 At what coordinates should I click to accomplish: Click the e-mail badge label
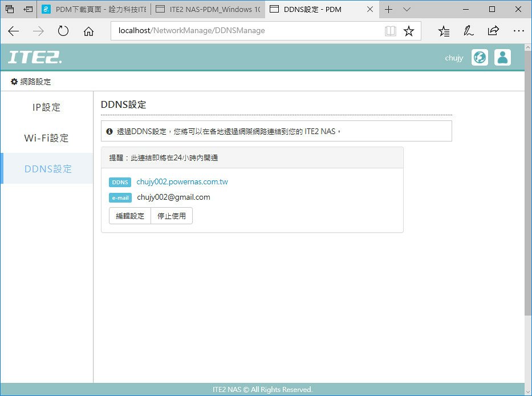(120, 197)
